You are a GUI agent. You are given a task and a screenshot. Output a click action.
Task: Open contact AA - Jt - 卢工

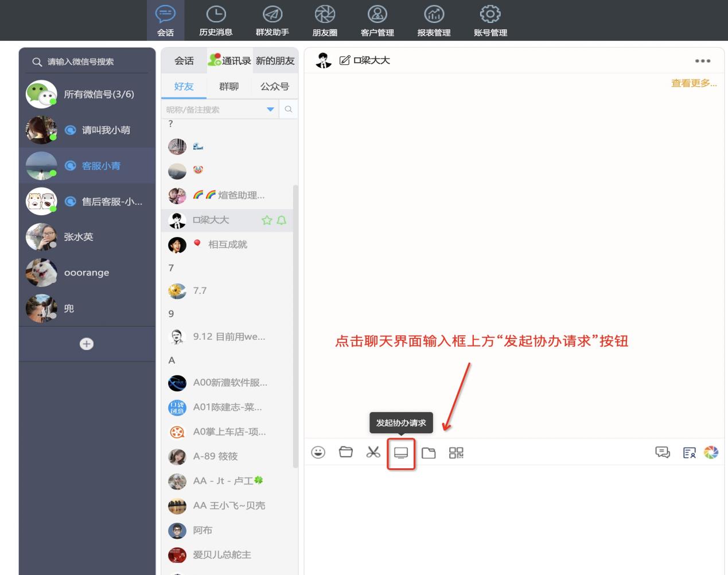click(x=228, y=481)
